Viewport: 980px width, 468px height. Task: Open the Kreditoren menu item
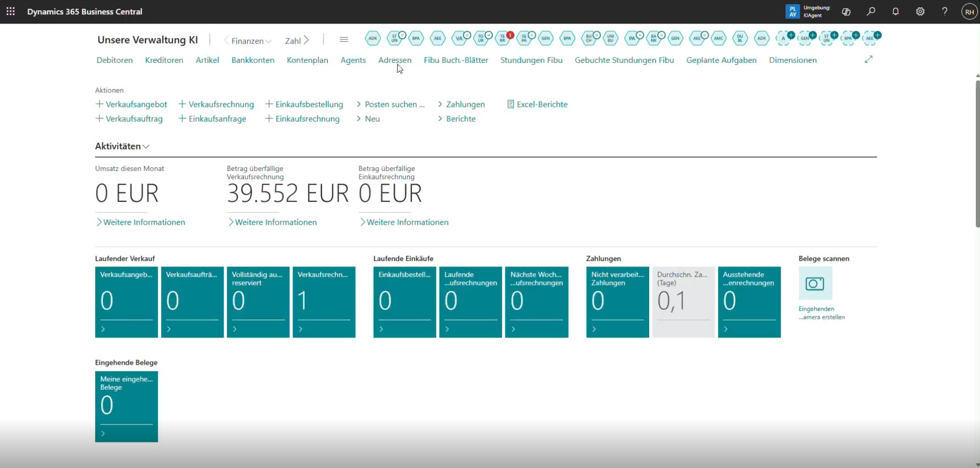164,60
